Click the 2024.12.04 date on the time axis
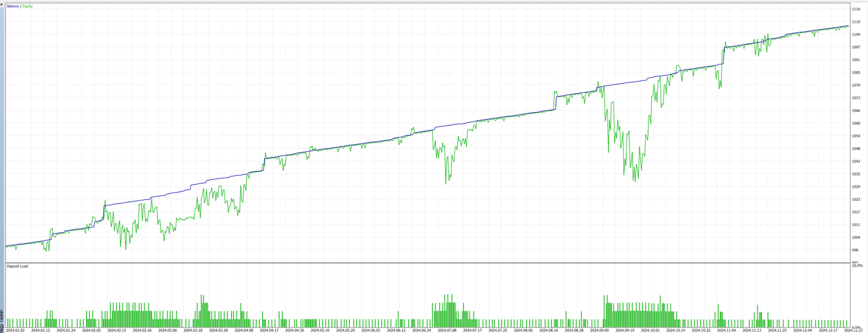Screen dimensions: 868x333 pos(803,330)
